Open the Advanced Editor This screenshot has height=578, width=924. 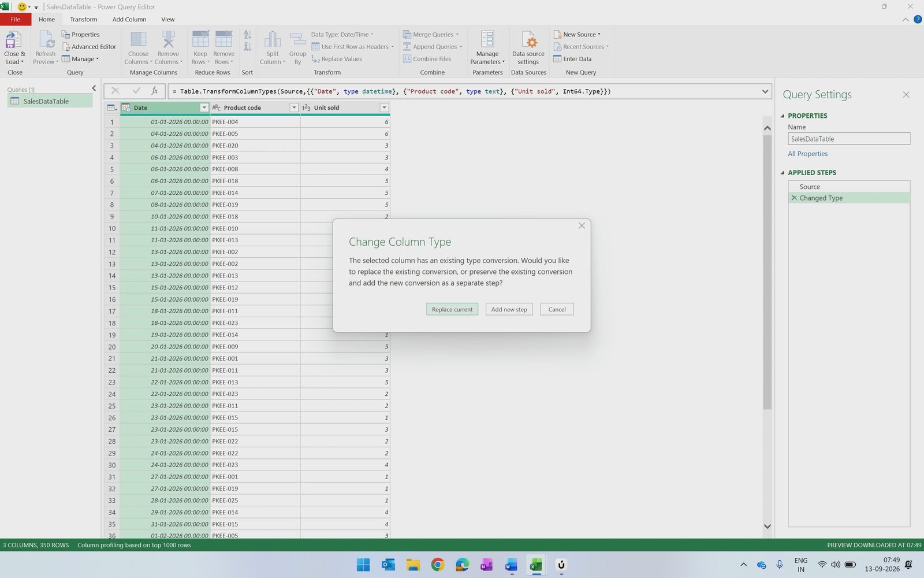pos(90,47)
